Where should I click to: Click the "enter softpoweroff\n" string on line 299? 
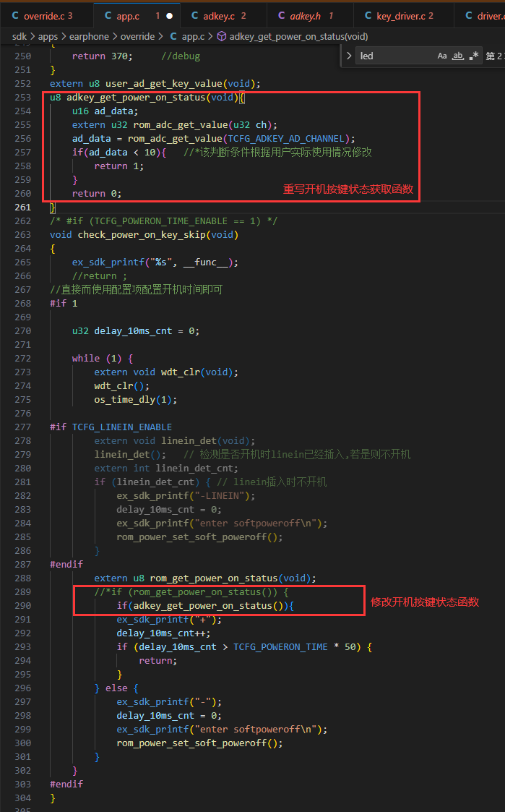(x=258, y=730)
